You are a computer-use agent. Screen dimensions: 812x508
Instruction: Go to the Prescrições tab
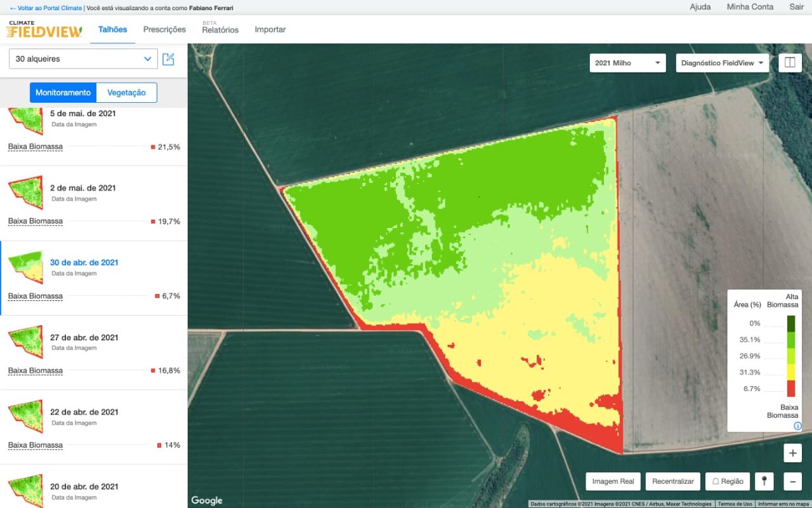(164, 29)
